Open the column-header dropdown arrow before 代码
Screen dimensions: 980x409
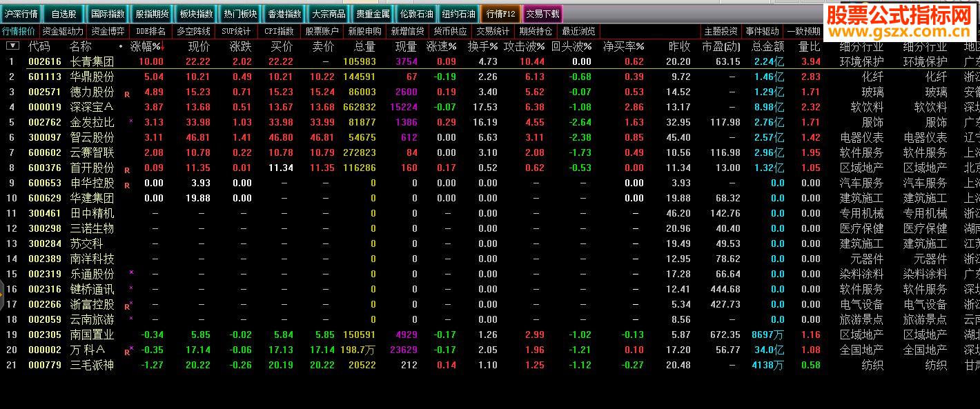(12, 46)
